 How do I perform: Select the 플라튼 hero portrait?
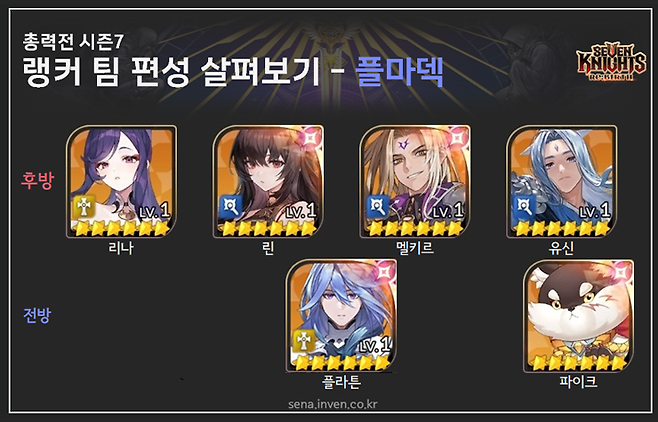pos(341,316)
